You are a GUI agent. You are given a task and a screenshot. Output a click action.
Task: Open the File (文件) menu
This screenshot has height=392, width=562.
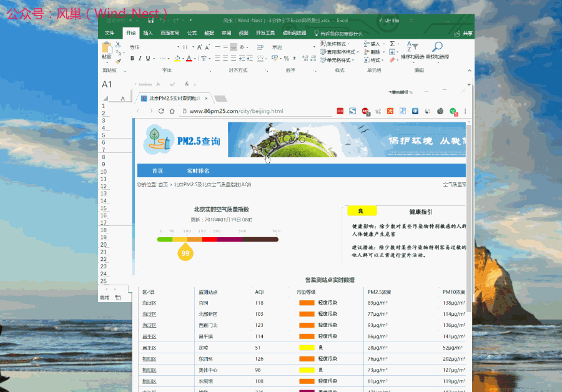110,33
